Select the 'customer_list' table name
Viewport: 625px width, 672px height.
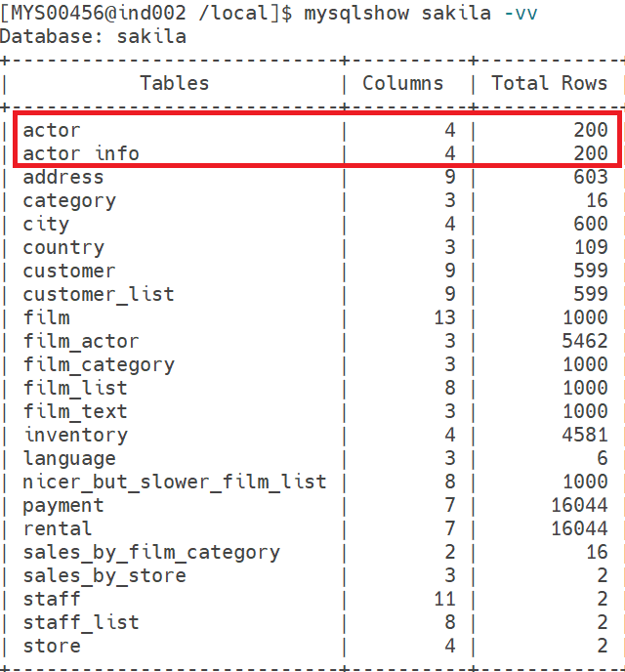99,294
